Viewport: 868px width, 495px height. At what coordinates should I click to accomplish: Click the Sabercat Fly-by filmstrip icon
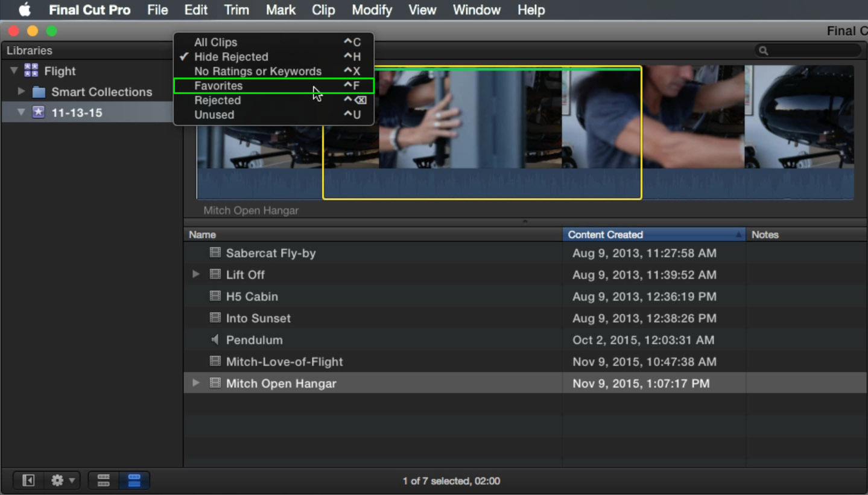pyautogui.click(x=215, y=252)
